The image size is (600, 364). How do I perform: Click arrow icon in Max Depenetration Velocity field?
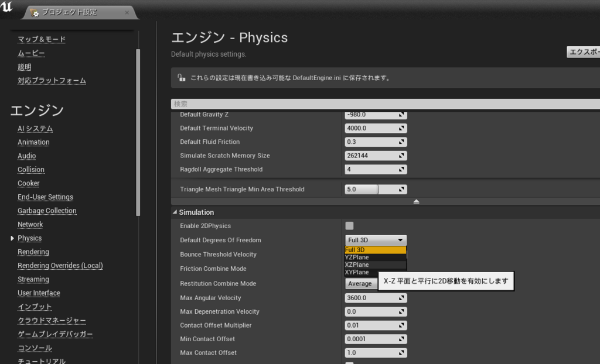click(401, 311)
